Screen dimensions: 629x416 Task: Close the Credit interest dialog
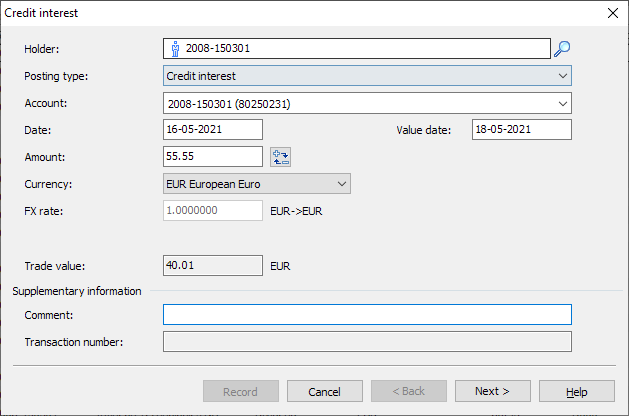click(613, 13)
